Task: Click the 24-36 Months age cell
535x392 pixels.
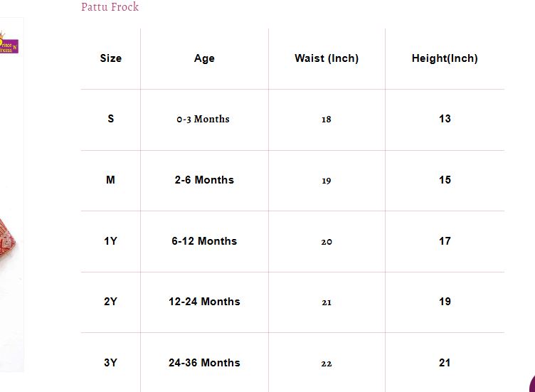Action: [x=204, y=363]
